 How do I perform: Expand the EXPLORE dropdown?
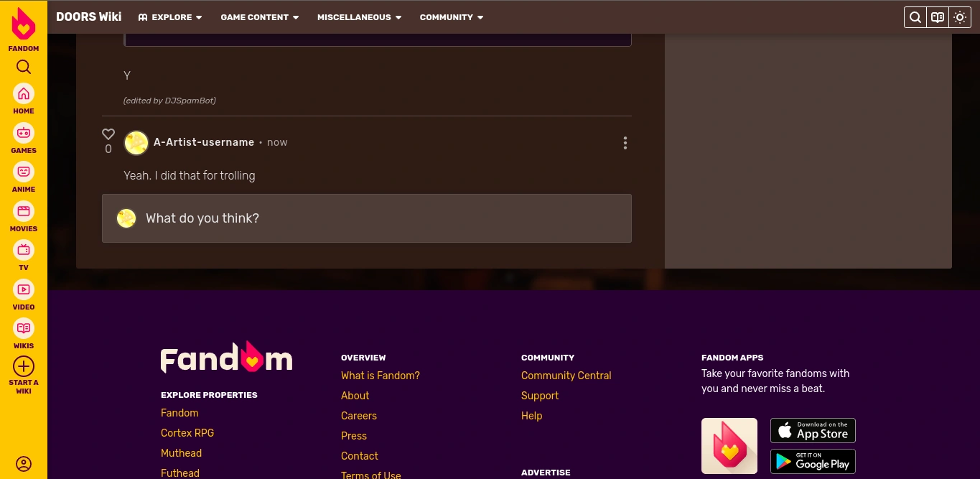170,17
